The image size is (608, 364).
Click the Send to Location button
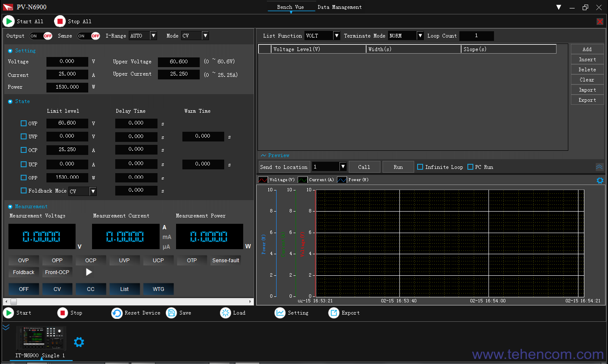tap(284, 167)
